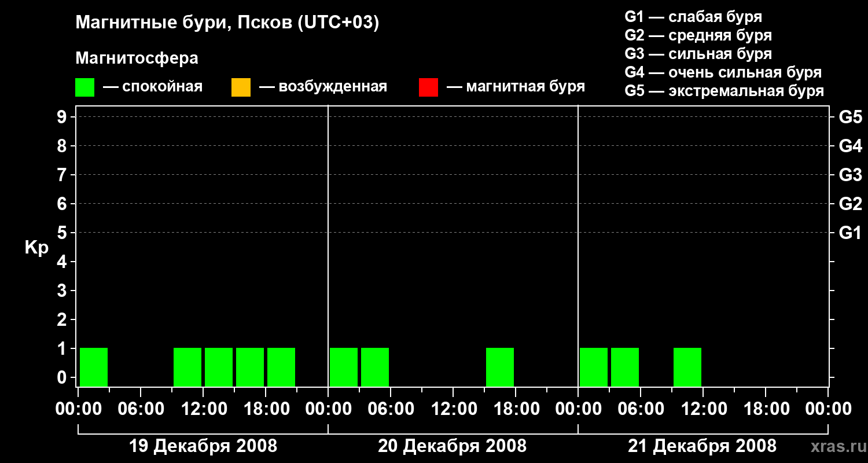Click the G3 label on right axis
Screen dimensions: 868x463
pos(851,175)
